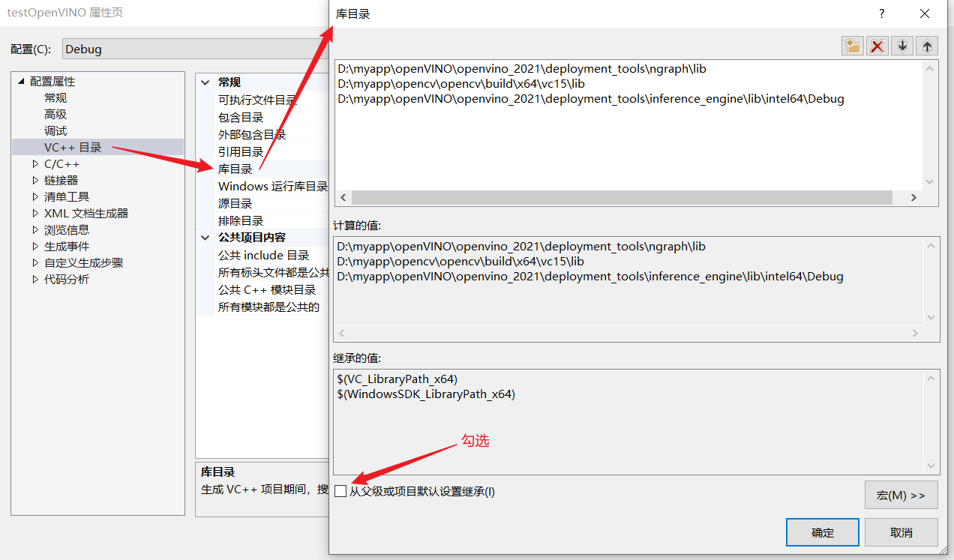Move selected library path down
The image size is (954, 560).
[x=902, y=46]
